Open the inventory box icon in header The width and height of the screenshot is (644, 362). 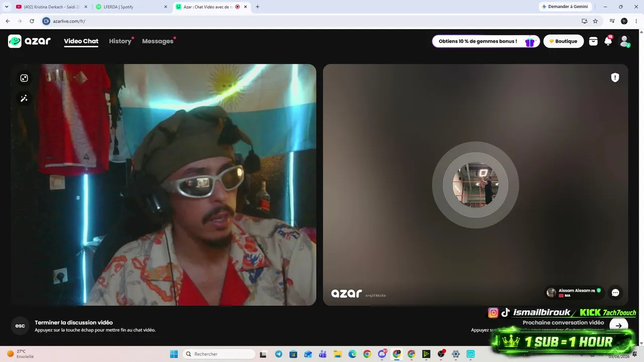[x=593, y=41]
